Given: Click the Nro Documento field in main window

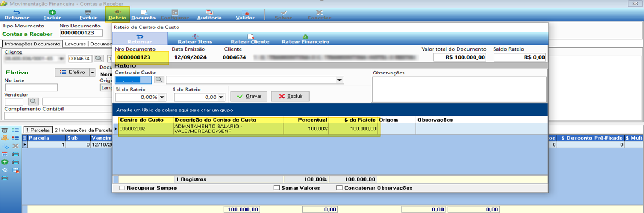Looking at the screenshot, I should point(81,33).
